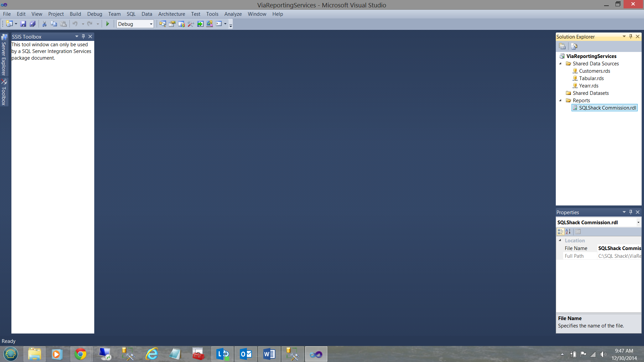Image resolution: width=644 pixels, height=362 pixels.
Task: Toggle auto-hide pin on SSIS Toolbox
Action: tap(83, 37)
